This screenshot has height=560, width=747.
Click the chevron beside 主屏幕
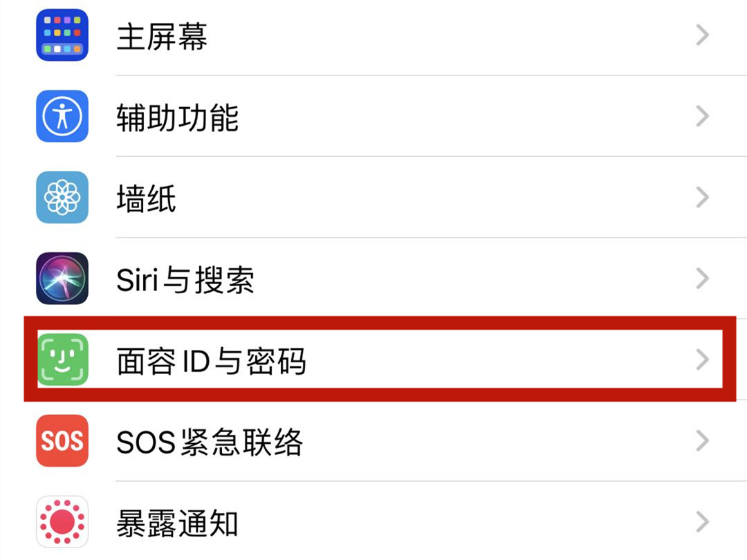(x=703, y=35)
